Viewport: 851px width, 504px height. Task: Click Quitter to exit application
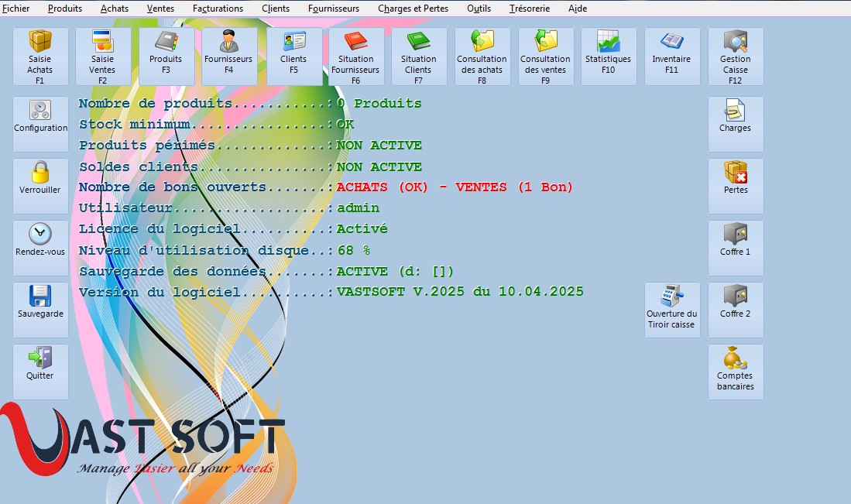click(x=40, y=371)
